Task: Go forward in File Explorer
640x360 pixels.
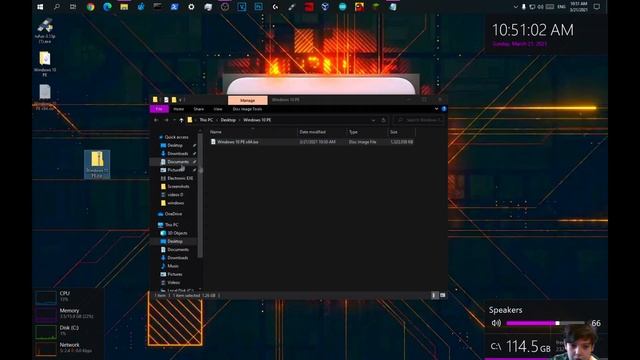Action: (166, 120)
